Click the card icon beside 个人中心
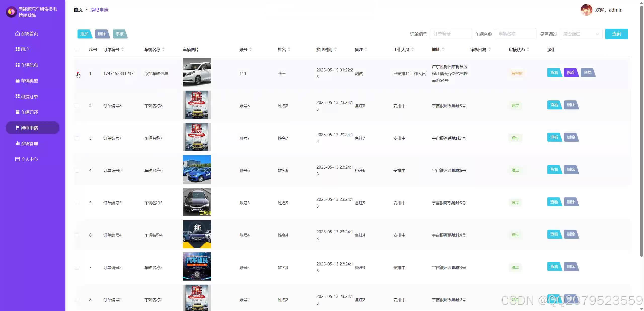The height and width of the screenshot is (311, 644). 17,159
